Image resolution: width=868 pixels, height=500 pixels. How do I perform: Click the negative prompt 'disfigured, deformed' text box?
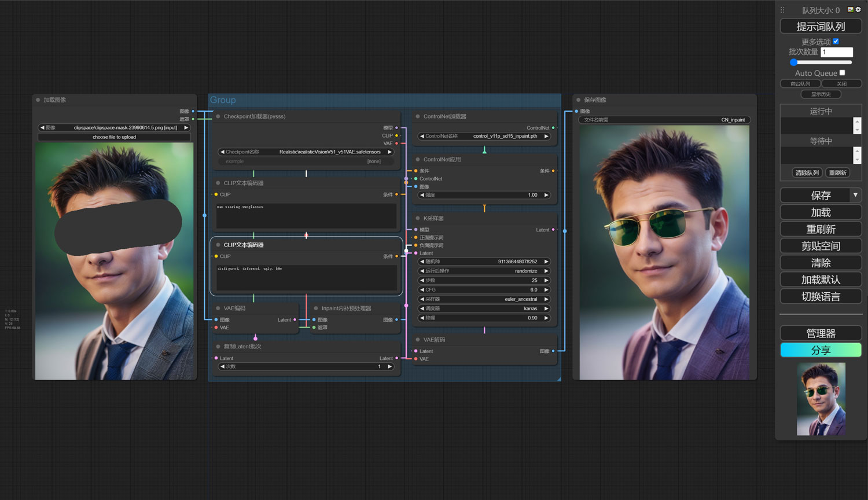306,277
